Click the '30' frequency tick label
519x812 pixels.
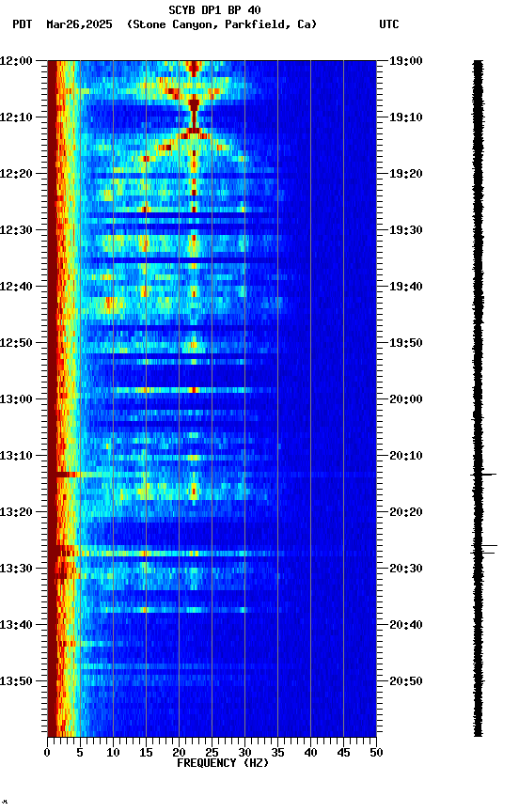click(244, 753)
